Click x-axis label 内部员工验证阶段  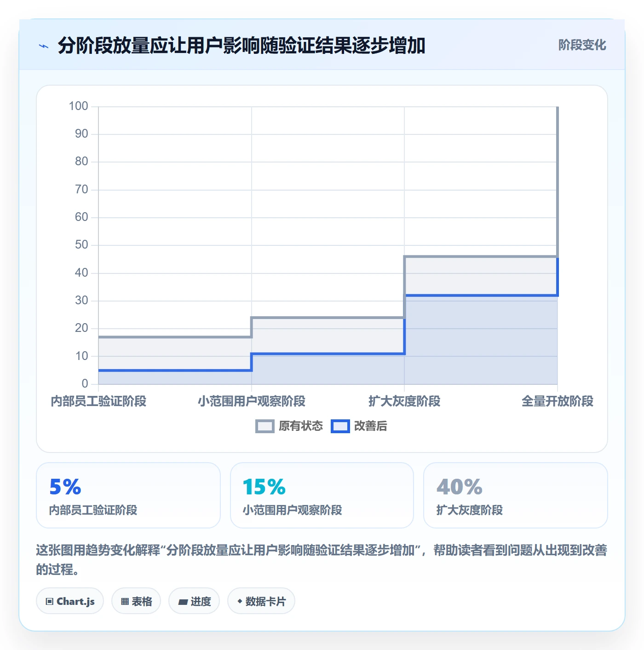(98, 401)
